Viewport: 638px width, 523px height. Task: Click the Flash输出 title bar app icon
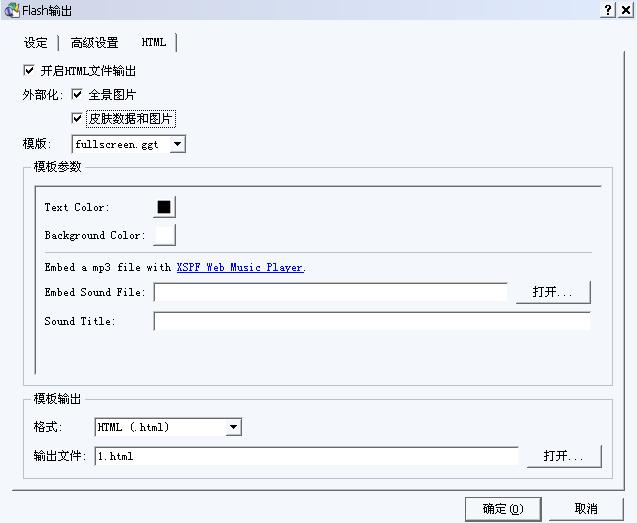point(11,10)
